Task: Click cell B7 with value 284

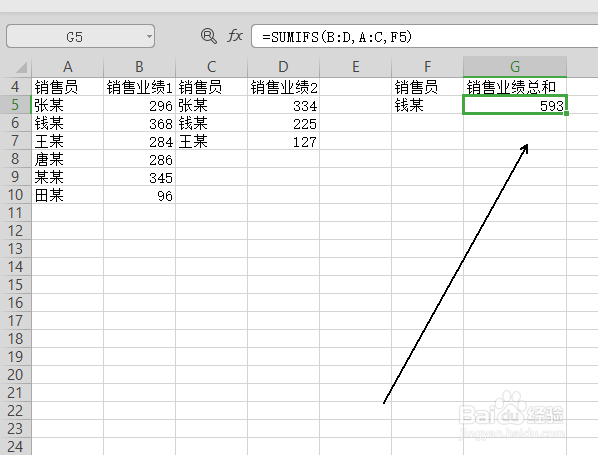Action: [x=140, y=141]
